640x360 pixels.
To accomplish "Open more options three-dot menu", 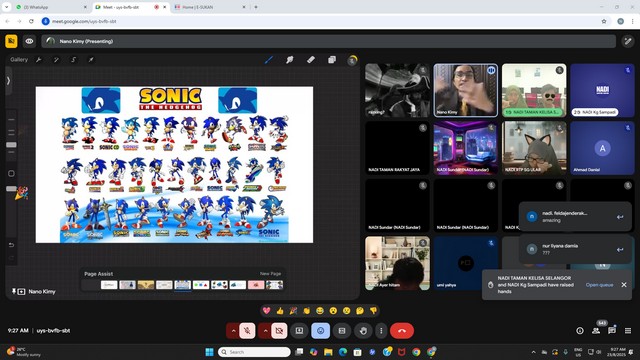I will coord(381,331).
